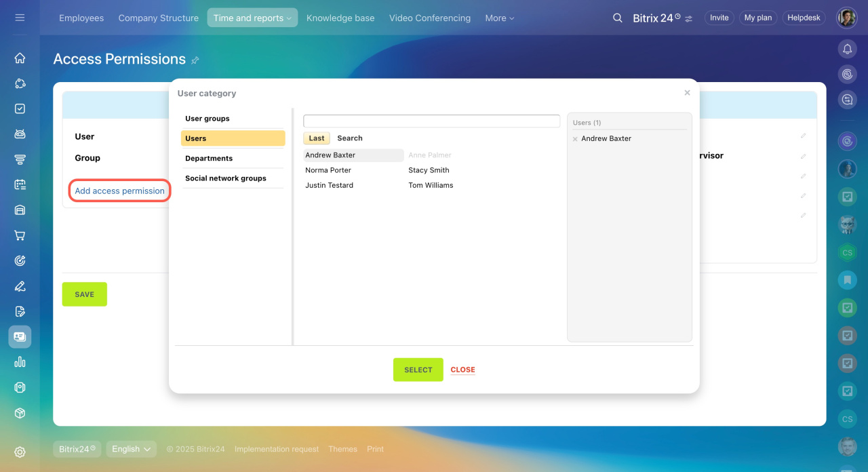Open the hamburger main menu
Viewport: 868px width, 472px height.
(x=20, y=18)
